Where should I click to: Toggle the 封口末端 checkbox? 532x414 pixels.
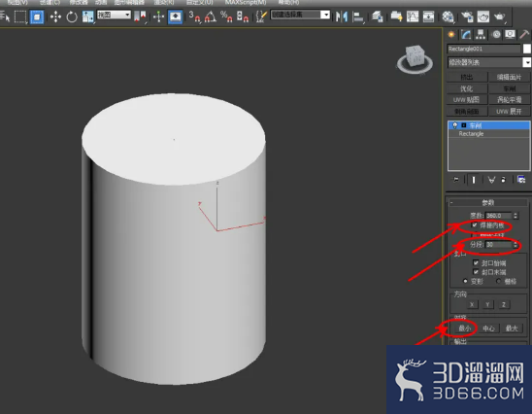(476, 272)
